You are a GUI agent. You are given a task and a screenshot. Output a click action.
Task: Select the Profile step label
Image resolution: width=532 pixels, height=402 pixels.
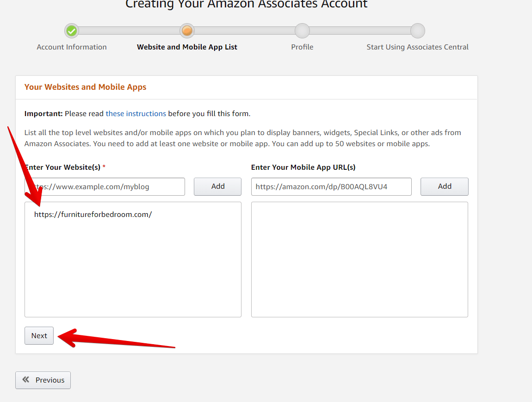click(x=302, y=47)
